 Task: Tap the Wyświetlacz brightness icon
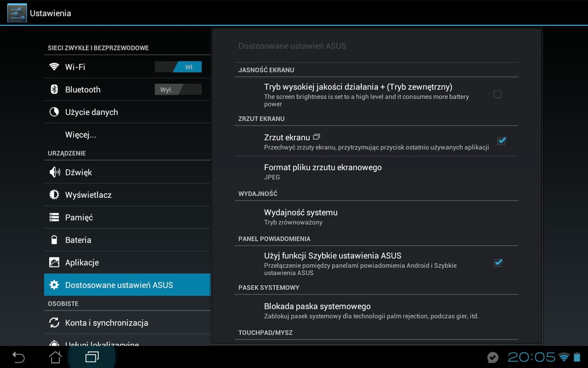coord(54,195)
